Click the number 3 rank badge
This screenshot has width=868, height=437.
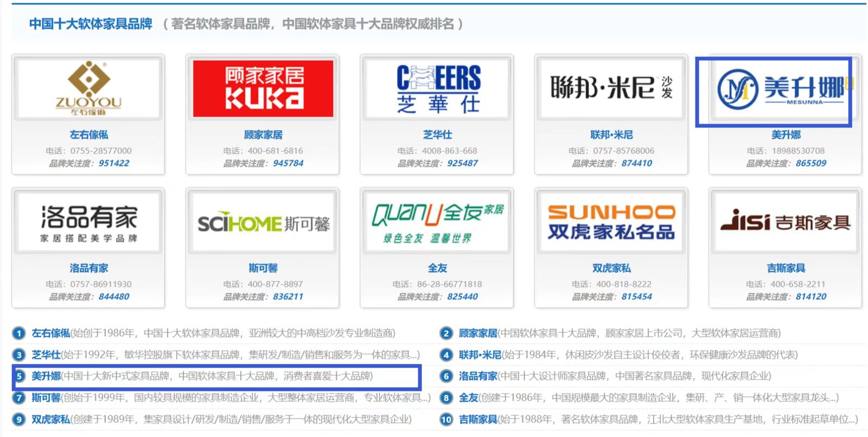19,355
